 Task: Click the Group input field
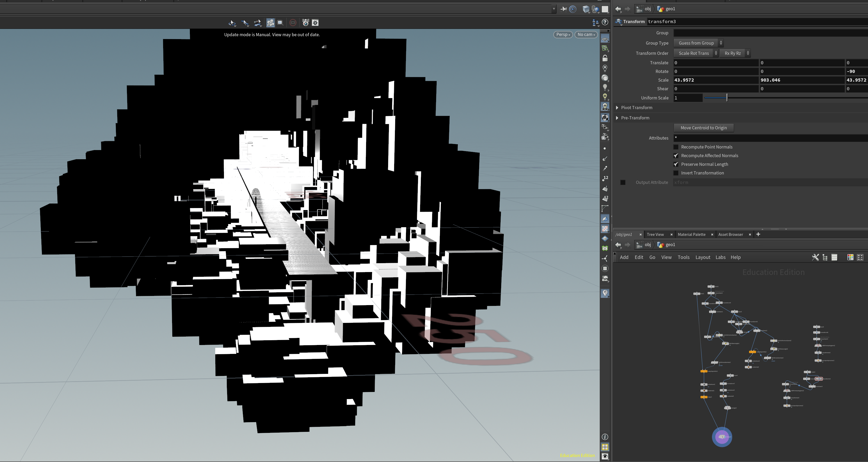tap(771, 33)
